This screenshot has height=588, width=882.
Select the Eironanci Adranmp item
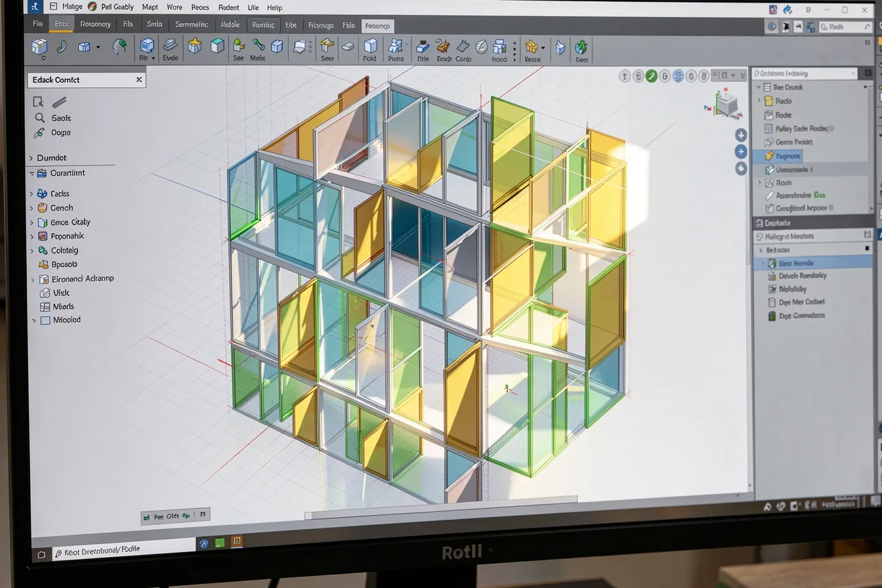[76, 279]
